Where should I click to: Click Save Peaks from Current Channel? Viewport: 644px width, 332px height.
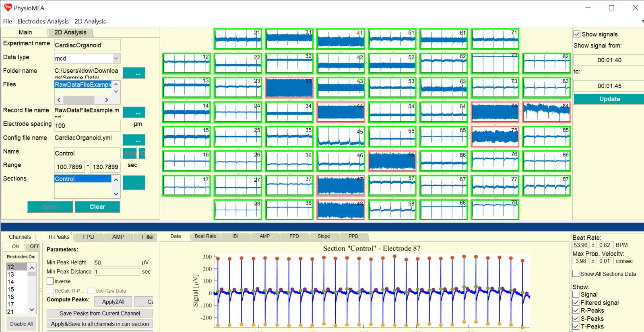tap(100, 313)
